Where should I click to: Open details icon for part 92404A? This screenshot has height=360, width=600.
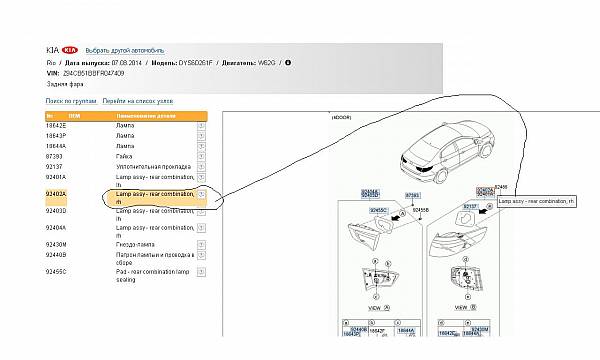coord(201,228)
